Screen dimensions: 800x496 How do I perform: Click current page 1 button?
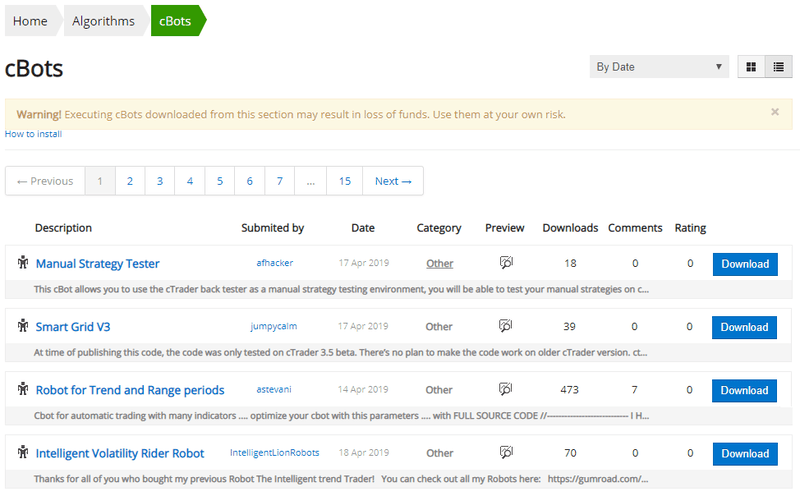click(x=100, y=181)
